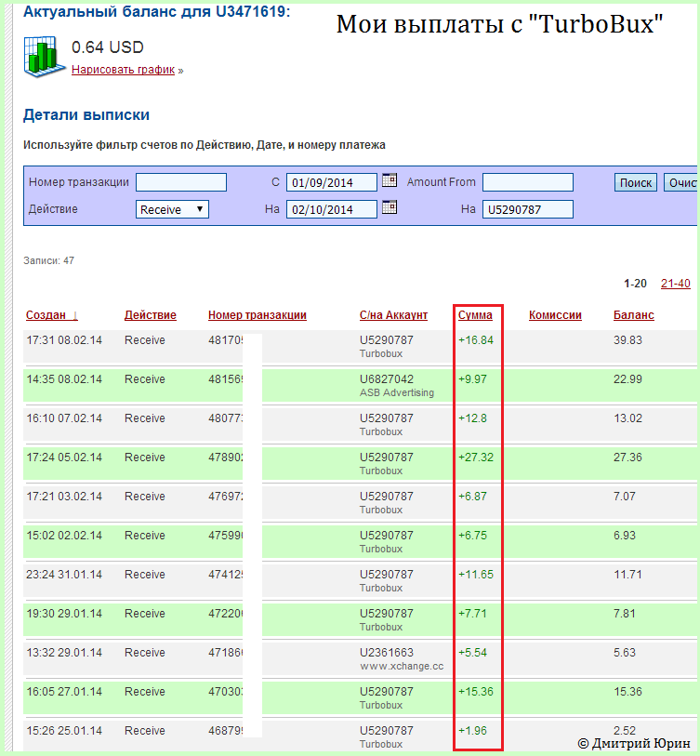
Task: Click the start date field 01/09/2014
Action: tap(332, 182)
